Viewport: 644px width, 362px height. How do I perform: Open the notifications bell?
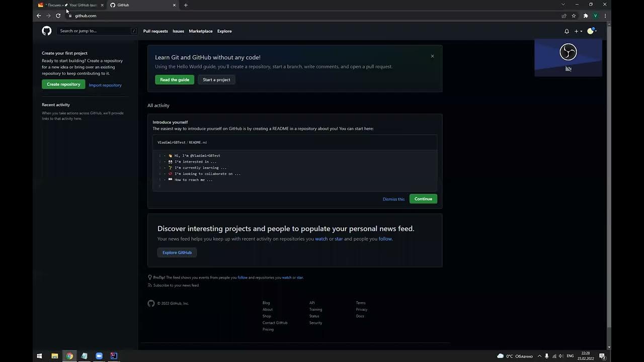(x=567, y=31)
